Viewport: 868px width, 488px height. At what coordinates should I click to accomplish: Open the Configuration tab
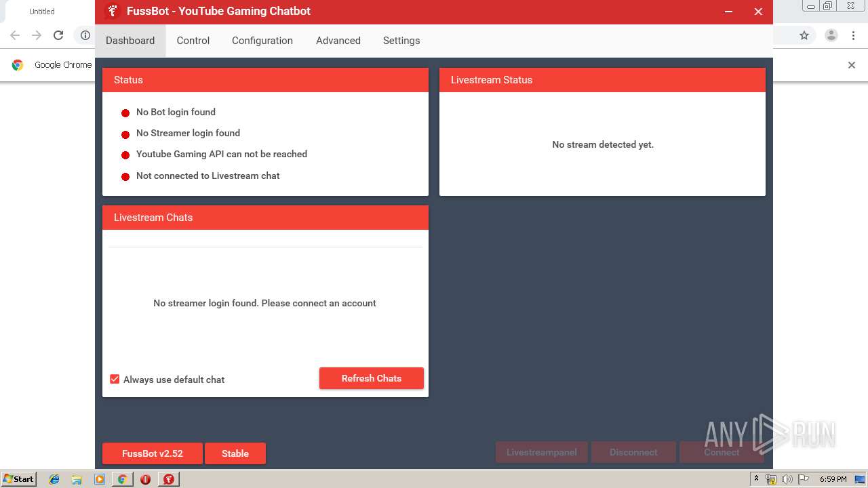coord(262,41)
